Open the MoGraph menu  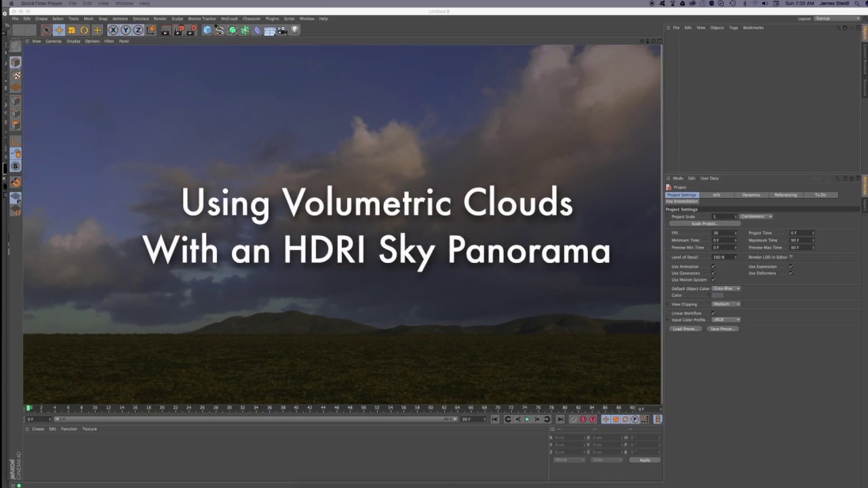(229, 19)
